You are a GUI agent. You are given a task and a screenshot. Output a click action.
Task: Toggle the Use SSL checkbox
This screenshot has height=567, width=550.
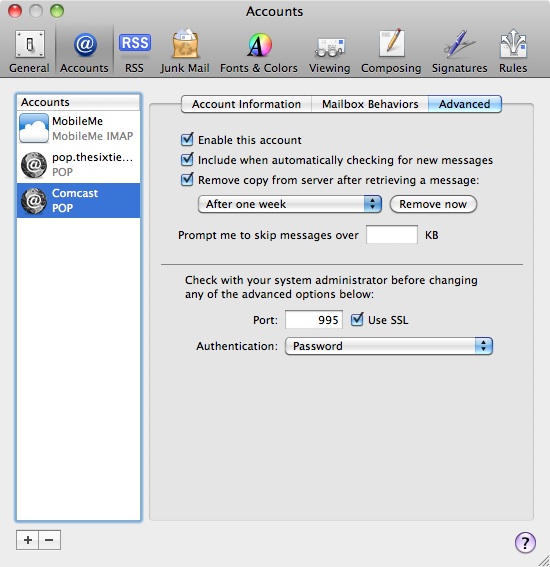point(357,319)
